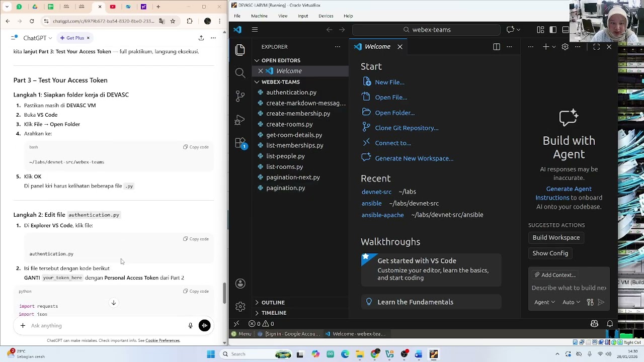Image resolution: width=644 pixels, height=362 pixels.
Task: Click errors and warnings status indicator
Action: point(262,324)
